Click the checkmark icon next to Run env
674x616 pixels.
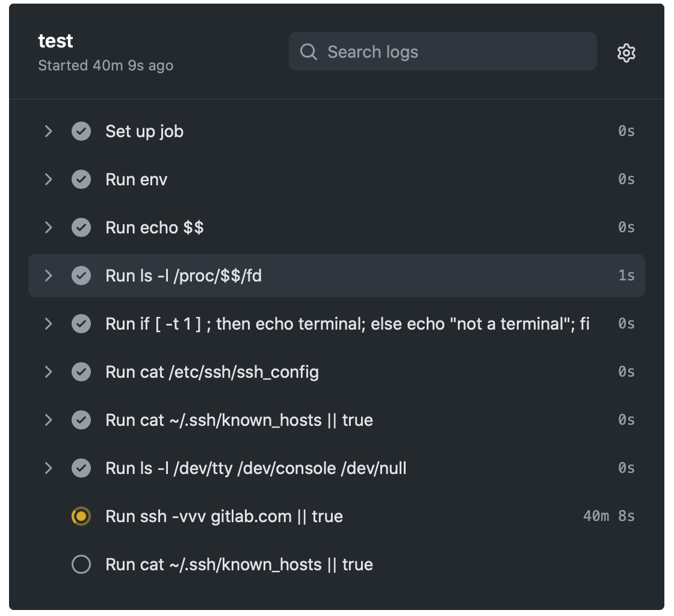[81, 179]
